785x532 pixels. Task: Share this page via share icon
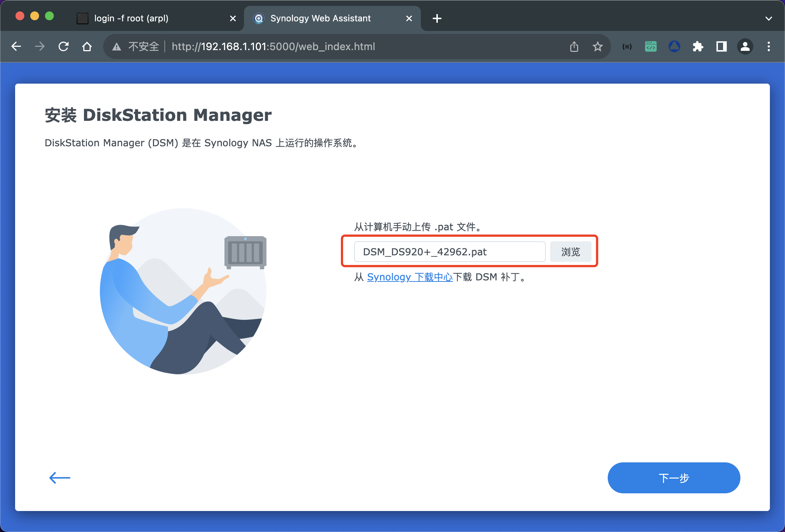click(x=574, y=46)
